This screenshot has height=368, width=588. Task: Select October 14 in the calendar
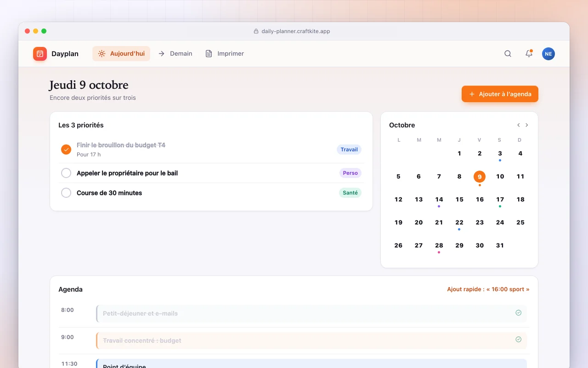click(x=439, y=200)
